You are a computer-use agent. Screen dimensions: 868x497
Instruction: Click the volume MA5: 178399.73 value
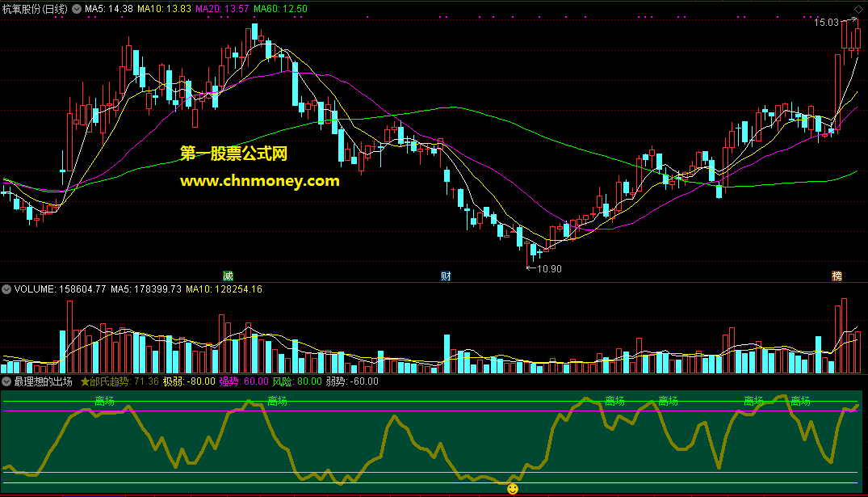[146, 289]
